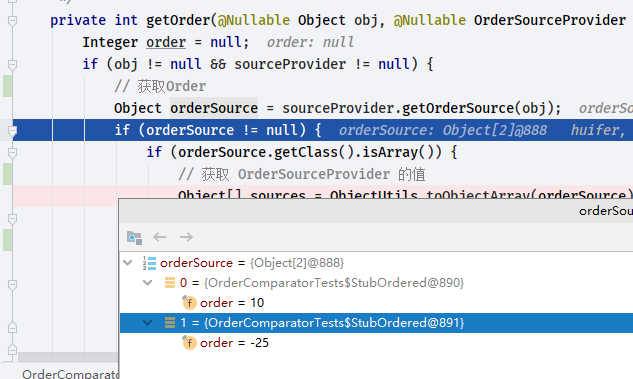Click the highlighted orderSource variable declaration

(214, 108)
